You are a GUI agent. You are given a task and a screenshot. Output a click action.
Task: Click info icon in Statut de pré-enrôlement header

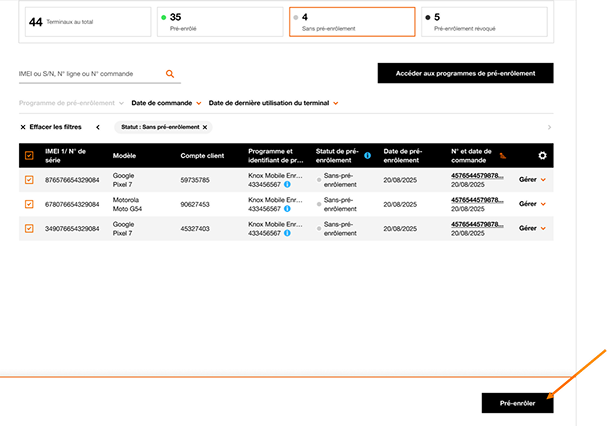[x=368, y=156]
